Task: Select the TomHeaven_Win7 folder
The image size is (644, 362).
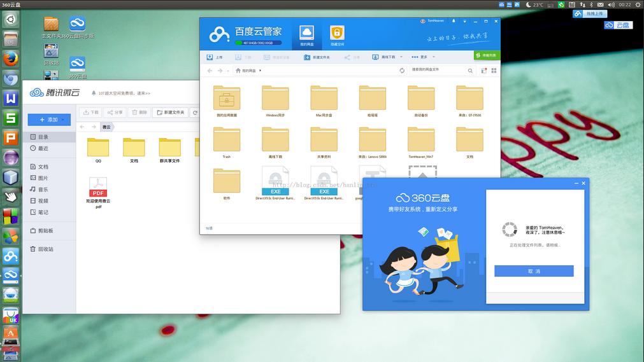Action: click(x=421, y=143)
